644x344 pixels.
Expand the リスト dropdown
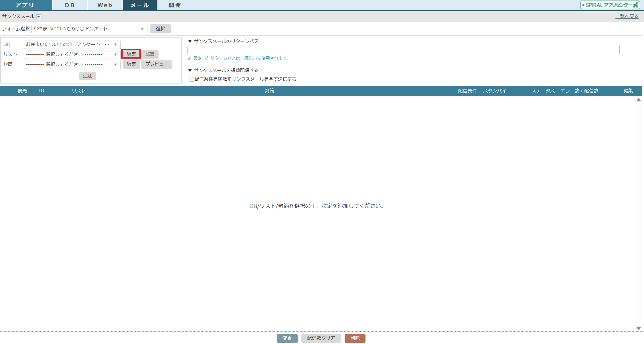[72, 55]
